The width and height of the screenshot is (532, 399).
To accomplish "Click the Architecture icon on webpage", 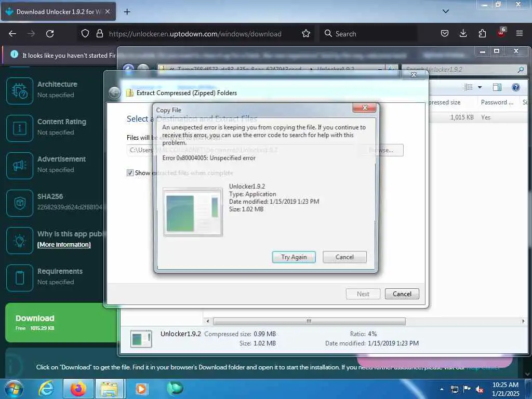I will click(x=20, y=90).
